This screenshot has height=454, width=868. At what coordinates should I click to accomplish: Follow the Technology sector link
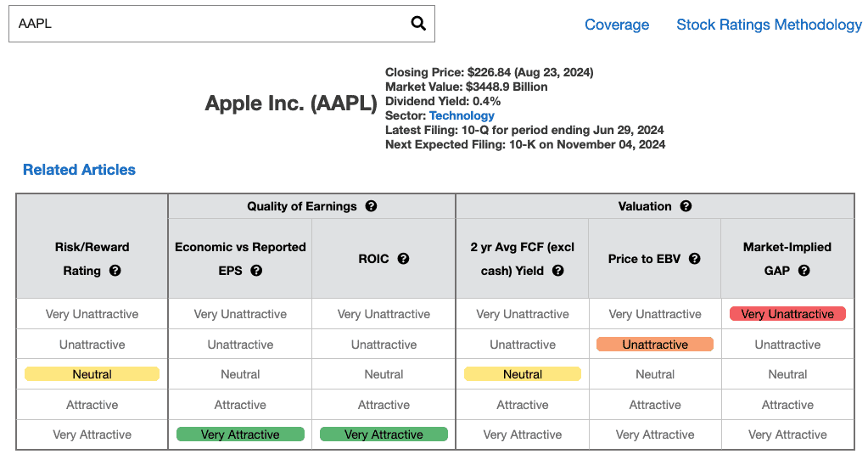(462, 115)
